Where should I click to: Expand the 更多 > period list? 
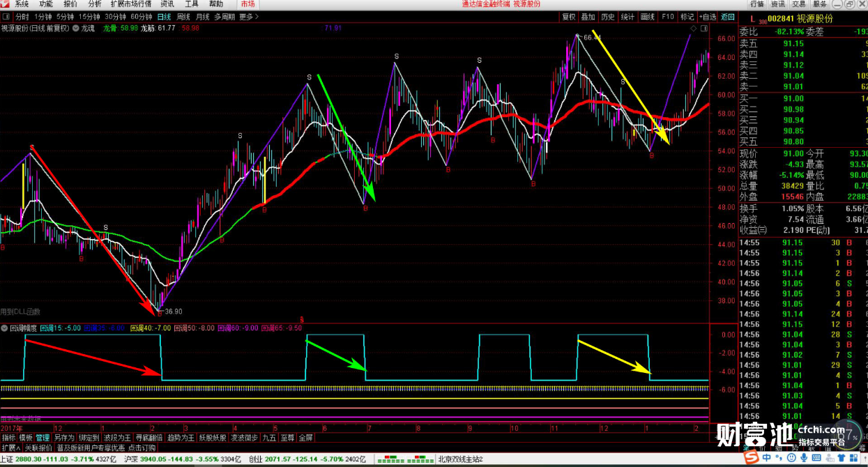coord(249,16)
